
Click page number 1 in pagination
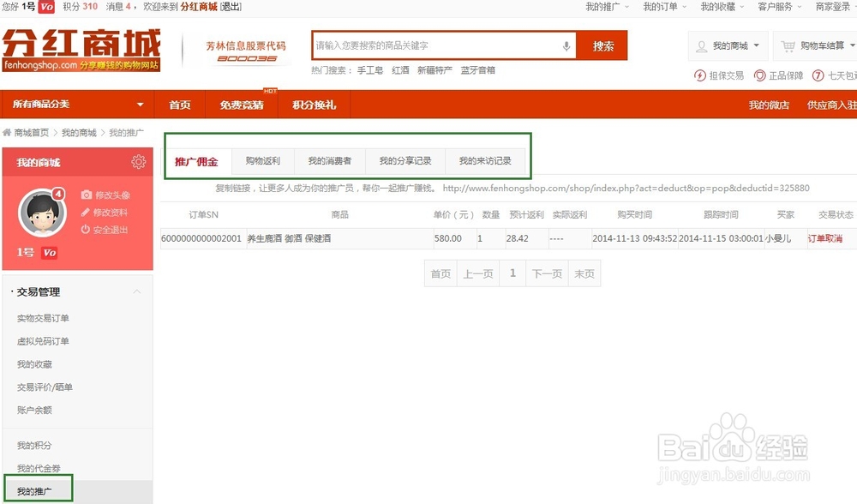pos(512,273)
